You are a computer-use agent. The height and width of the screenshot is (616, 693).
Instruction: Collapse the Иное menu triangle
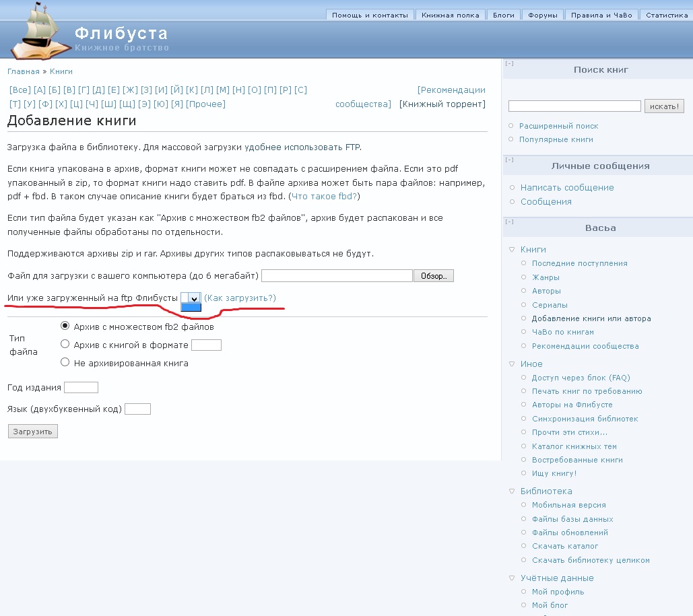[512, 364]
